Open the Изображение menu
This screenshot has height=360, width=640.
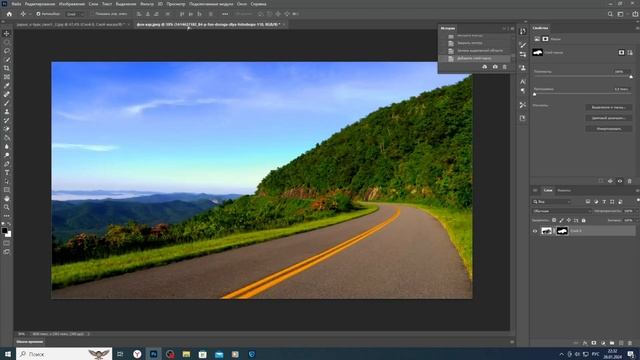point(72,4)
